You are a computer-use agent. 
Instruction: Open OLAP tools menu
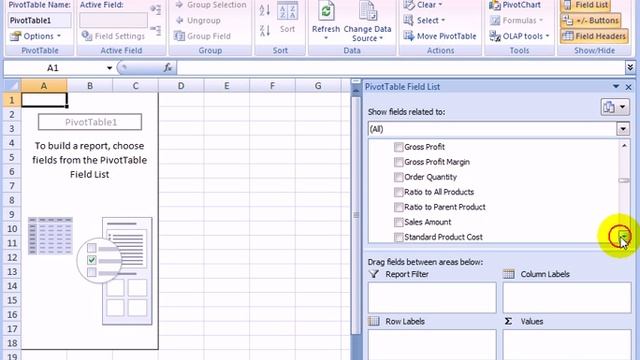tap(519, 36)
